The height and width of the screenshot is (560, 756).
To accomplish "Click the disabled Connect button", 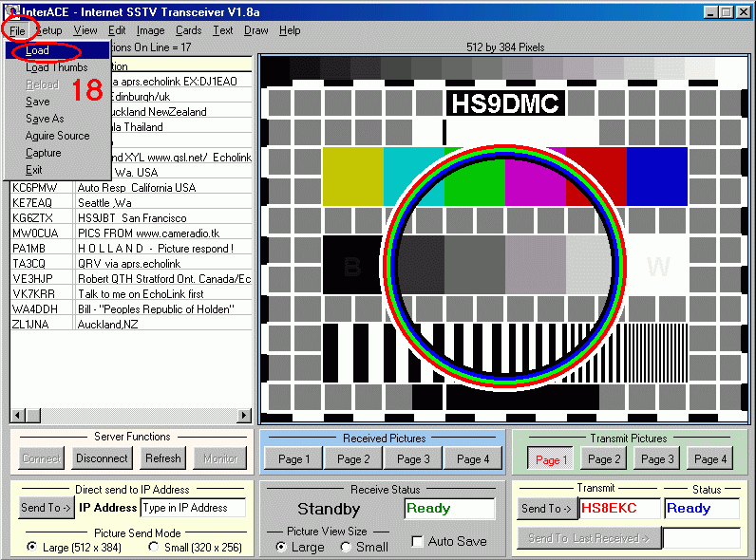I will [x=42, y=458].
